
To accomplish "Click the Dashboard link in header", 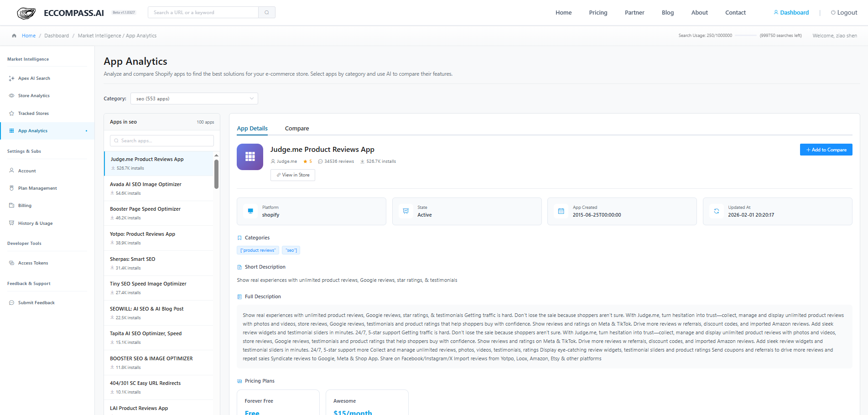I will pyautogui.click(x=791, y=13).
